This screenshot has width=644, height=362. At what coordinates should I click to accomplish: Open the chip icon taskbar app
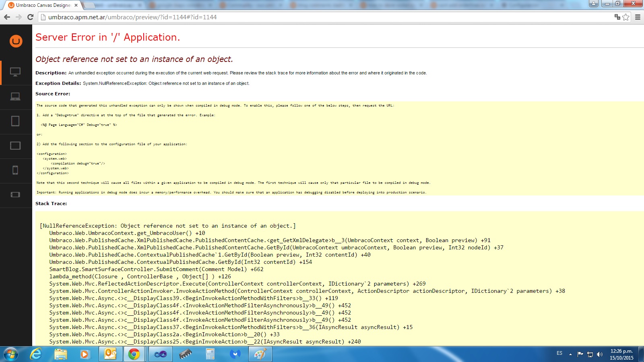(x=185, y=354)
